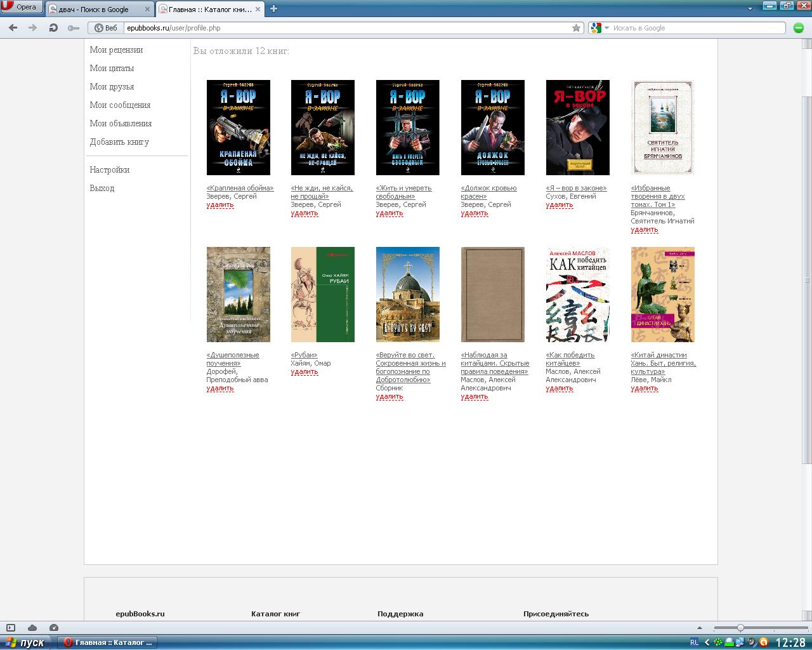812x650 pixels.
Task: Click the Opera Turbo speedometer icon
Action: pyautogui.click(x=54, y=628)
